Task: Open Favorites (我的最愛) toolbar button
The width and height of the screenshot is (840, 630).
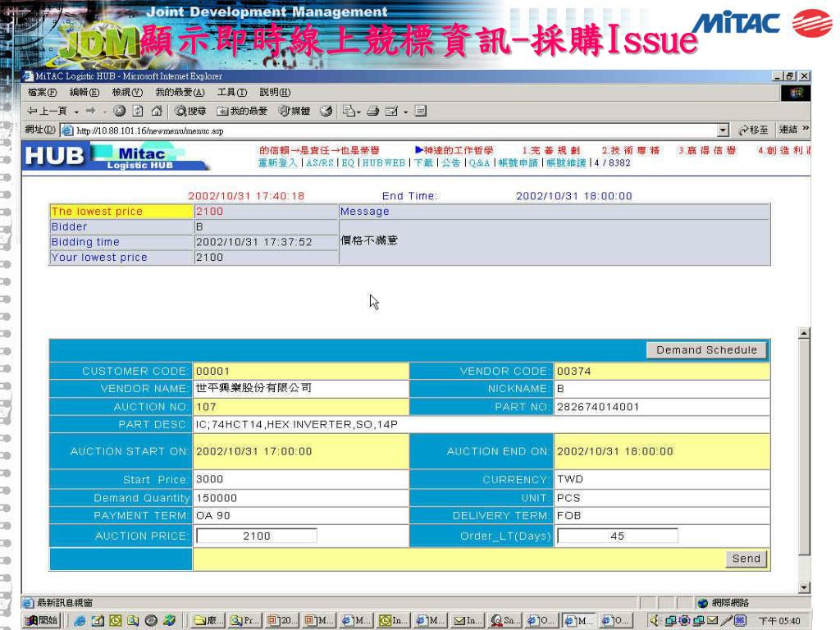Action: [x=242, y=111]
